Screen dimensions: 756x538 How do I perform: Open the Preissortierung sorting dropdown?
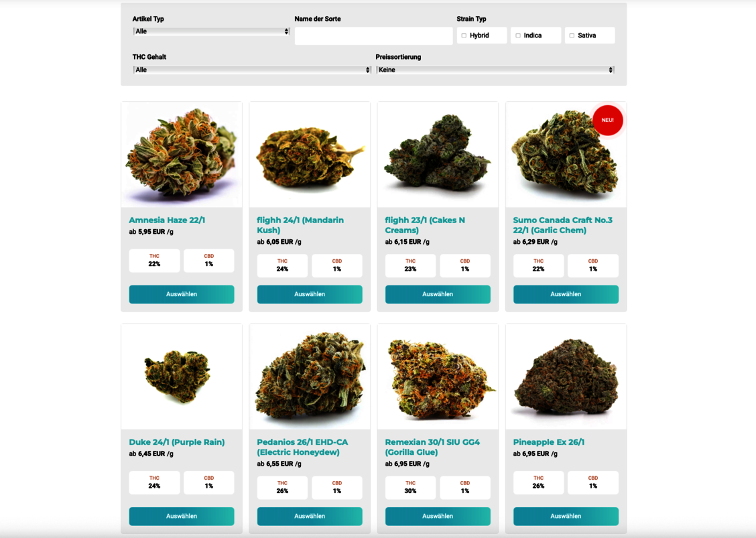495,70
